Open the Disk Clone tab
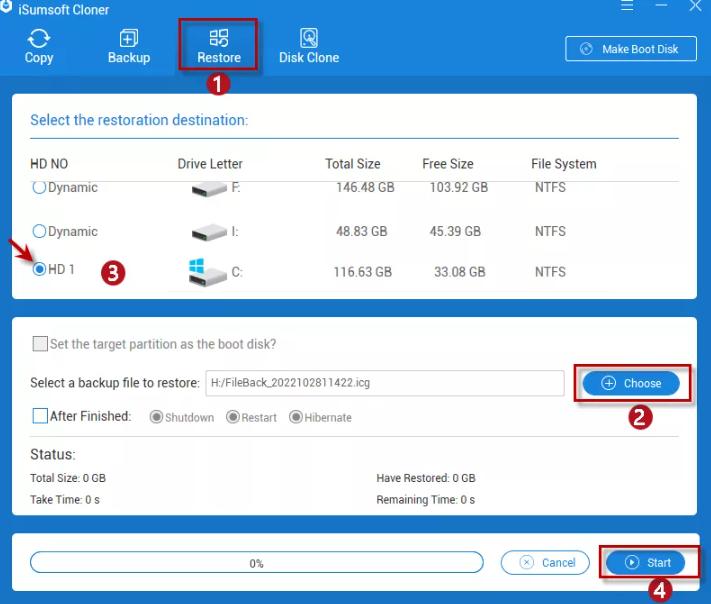This screenshot has height=604, width=711. (309, 47)
